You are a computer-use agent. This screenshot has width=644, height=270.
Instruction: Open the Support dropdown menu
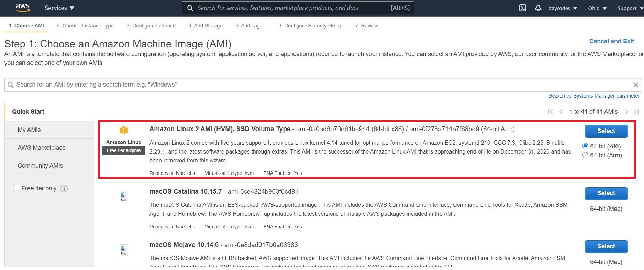(630, 8)
